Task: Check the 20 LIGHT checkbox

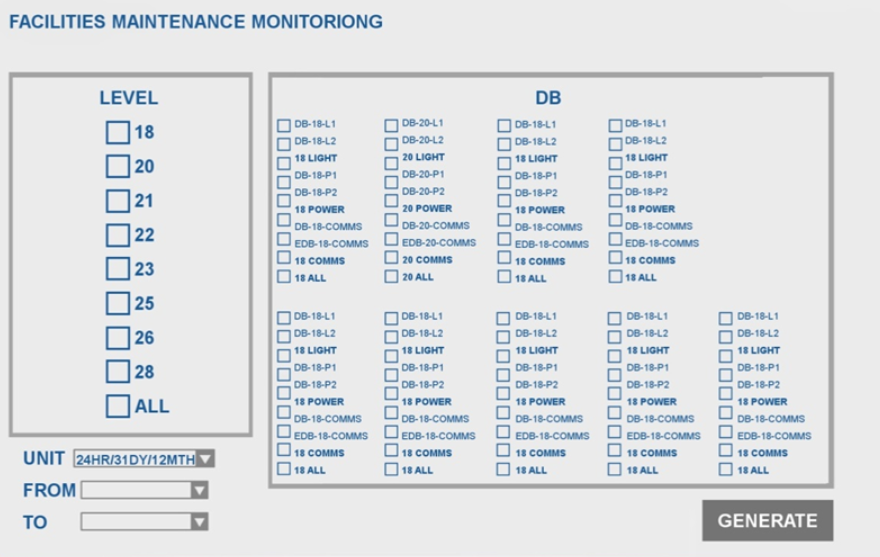Action: click(x=392, y=158)
